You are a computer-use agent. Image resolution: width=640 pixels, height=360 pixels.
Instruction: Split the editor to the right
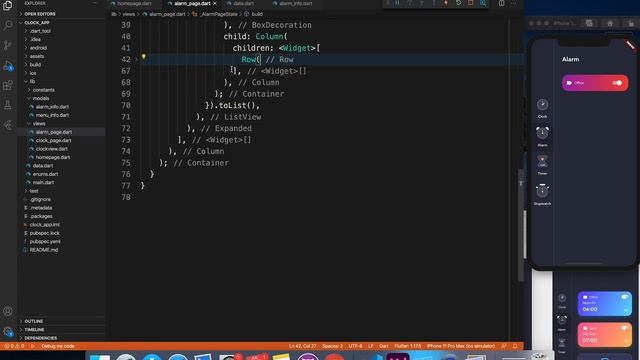pyautogui.click(x=501, y=3)
